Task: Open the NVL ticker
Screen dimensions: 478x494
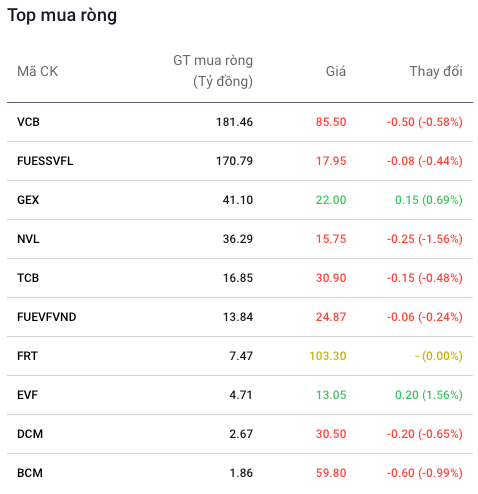Action: pos(28,239)
